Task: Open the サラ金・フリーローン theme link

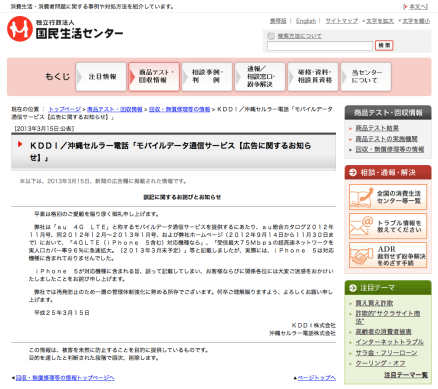Action: 386,353
